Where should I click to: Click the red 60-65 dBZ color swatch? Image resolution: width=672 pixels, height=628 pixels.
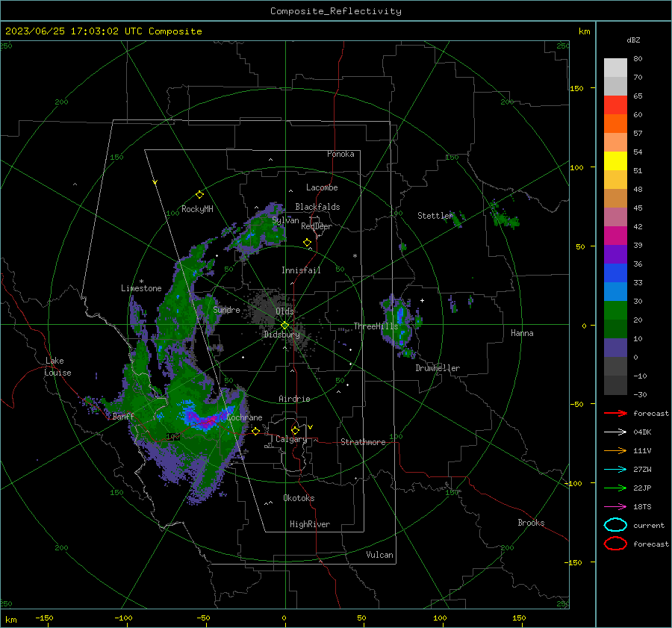click(x=615, y=105)
